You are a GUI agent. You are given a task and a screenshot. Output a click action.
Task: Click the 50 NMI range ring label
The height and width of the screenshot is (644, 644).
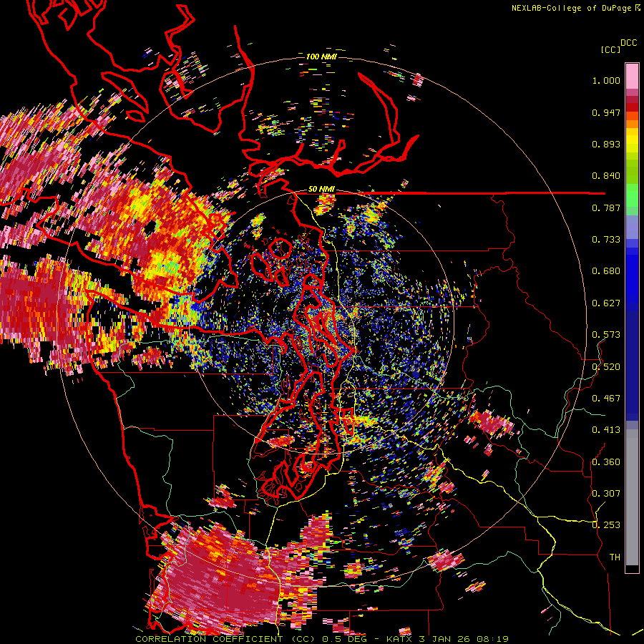321,189
